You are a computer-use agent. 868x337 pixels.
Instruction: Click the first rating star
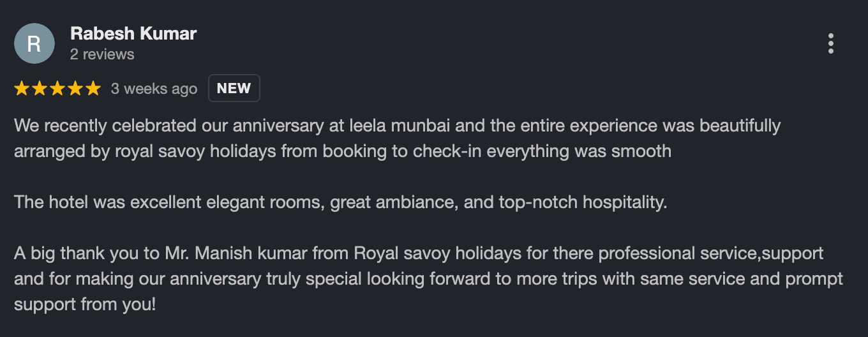click(x=22, y=88)
